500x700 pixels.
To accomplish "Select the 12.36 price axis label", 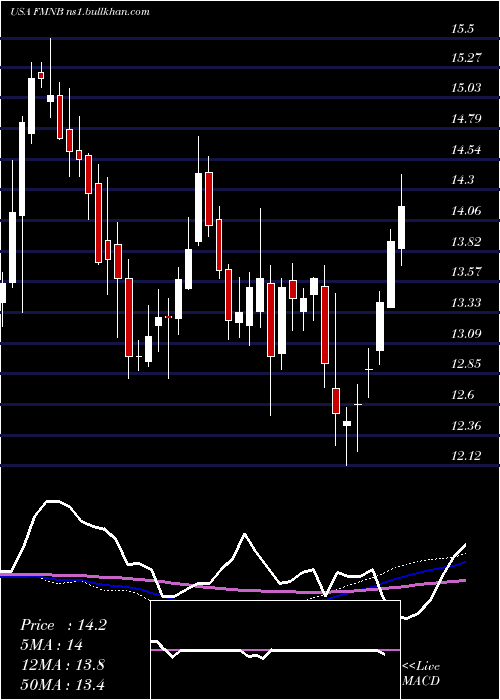I will coord(467,426).
